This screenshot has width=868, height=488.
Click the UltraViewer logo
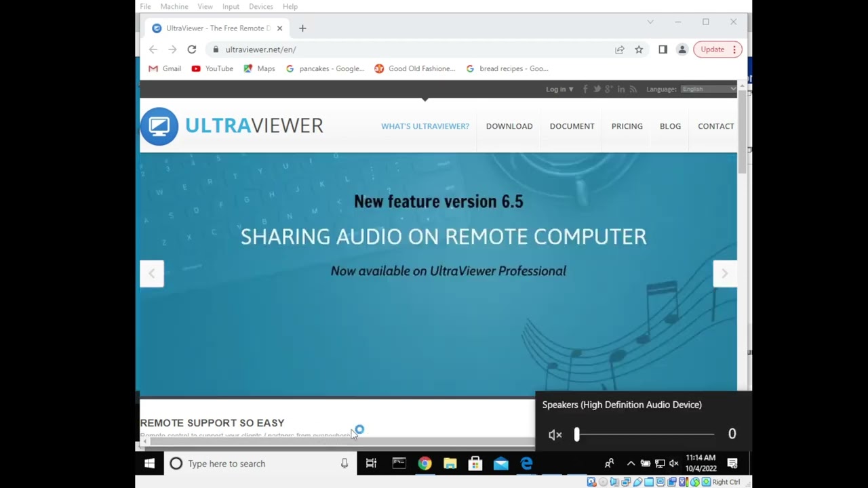tap(232, 126)
